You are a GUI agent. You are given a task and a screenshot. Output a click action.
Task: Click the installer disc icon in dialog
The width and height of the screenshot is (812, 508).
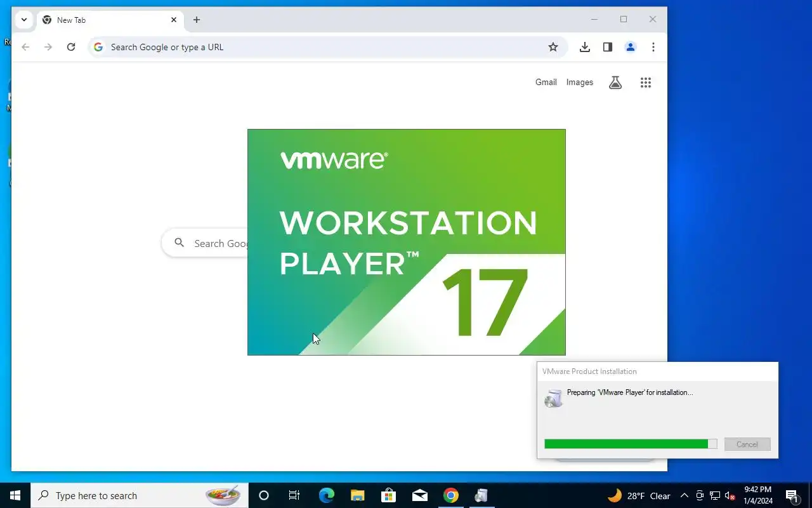coord(554,398)
